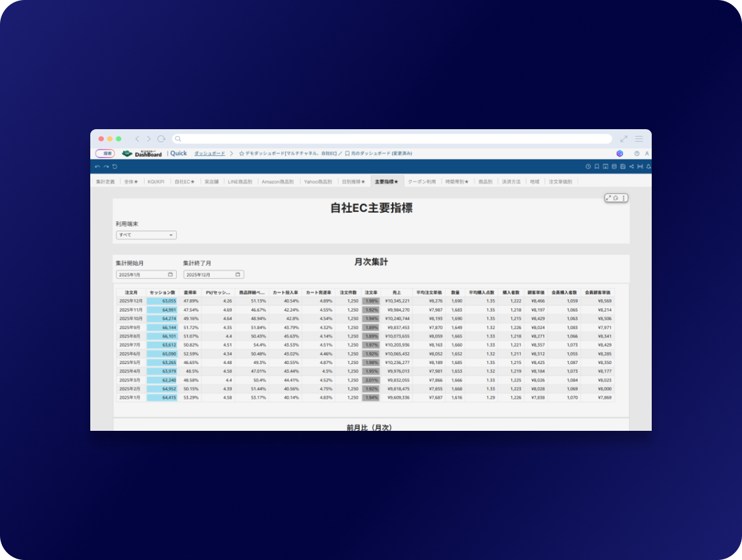Open the three-dot visual options menu

(623, 198)
